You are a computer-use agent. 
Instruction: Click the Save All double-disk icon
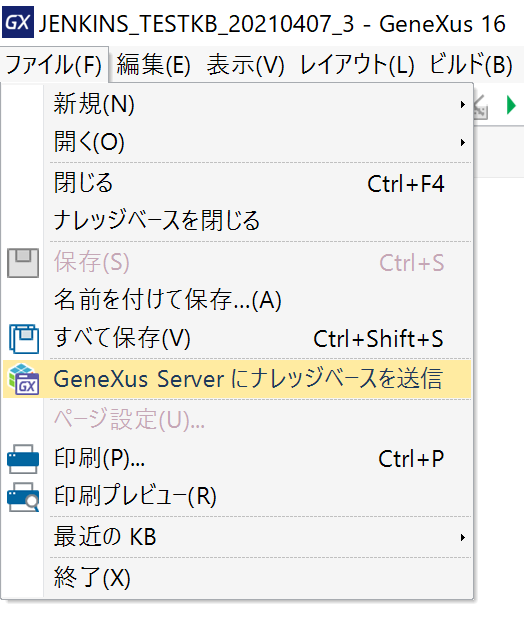(x=24, y=339)
